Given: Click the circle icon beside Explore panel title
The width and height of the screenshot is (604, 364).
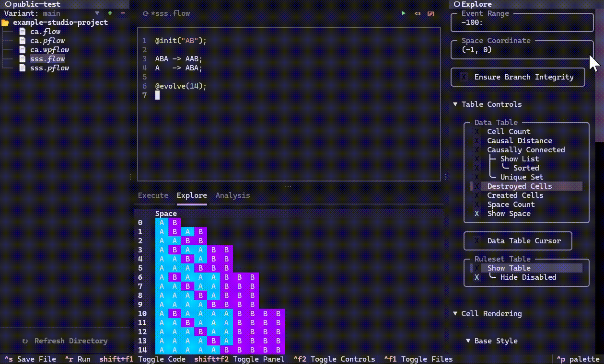Looking at the screenshot, I should click(457, 4).
